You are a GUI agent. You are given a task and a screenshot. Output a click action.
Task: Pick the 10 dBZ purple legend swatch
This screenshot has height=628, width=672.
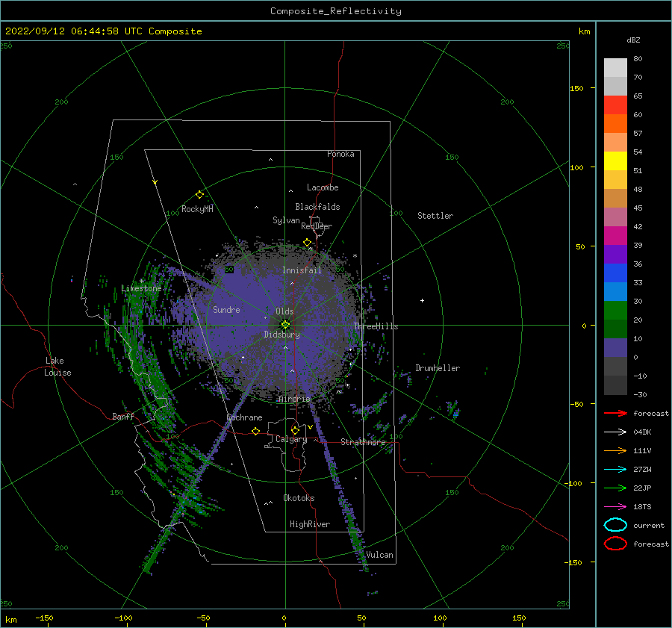tap(615, 347)
